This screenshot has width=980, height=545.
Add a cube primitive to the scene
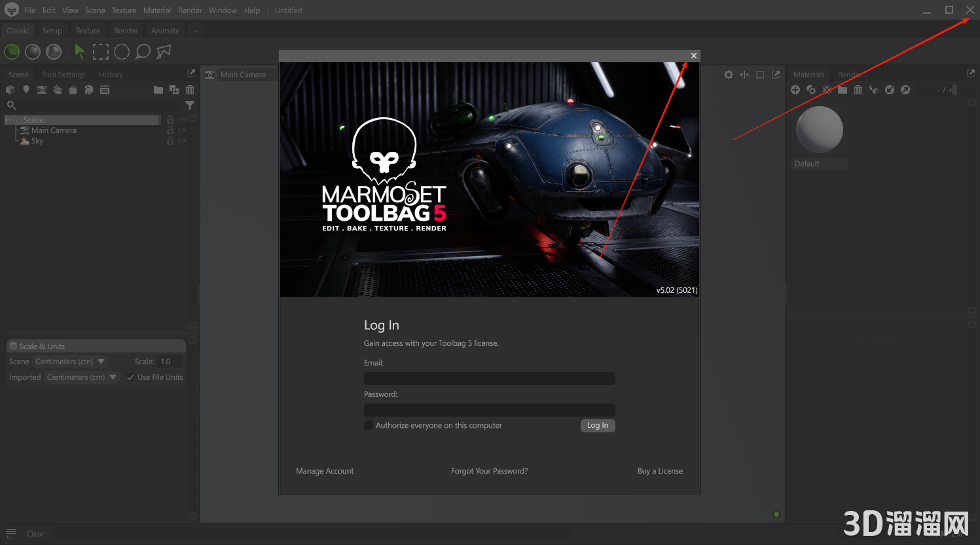point(10,90)
